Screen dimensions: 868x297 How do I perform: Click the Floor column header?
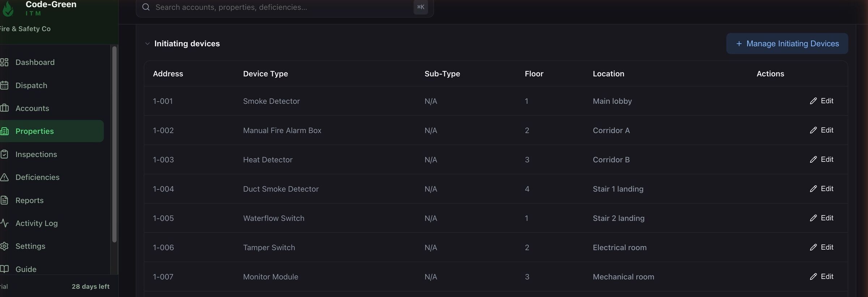pyautogui.click(x=534, y=74)
